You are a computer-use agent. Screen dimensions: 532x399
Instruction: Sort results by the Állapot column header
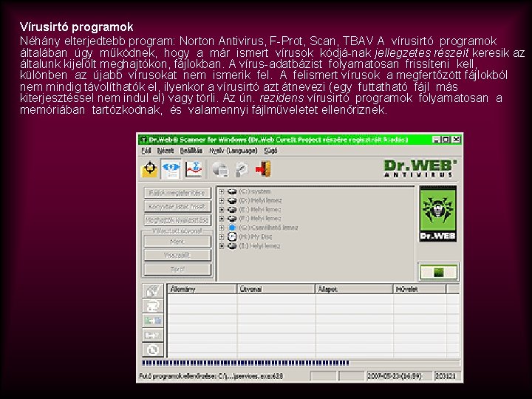[x=354, y=289]
